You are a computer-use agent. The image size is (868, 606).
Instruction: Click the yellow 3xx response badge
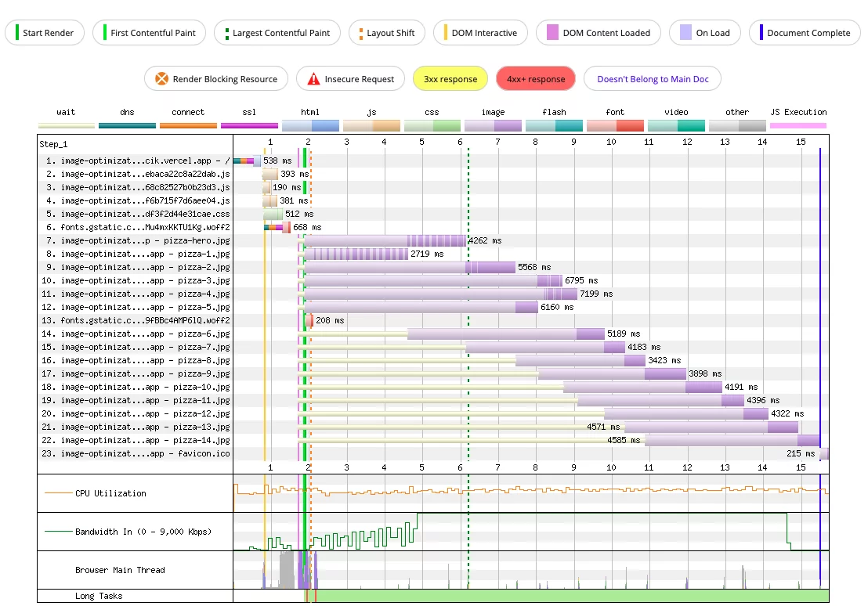(x=450, y=79)
